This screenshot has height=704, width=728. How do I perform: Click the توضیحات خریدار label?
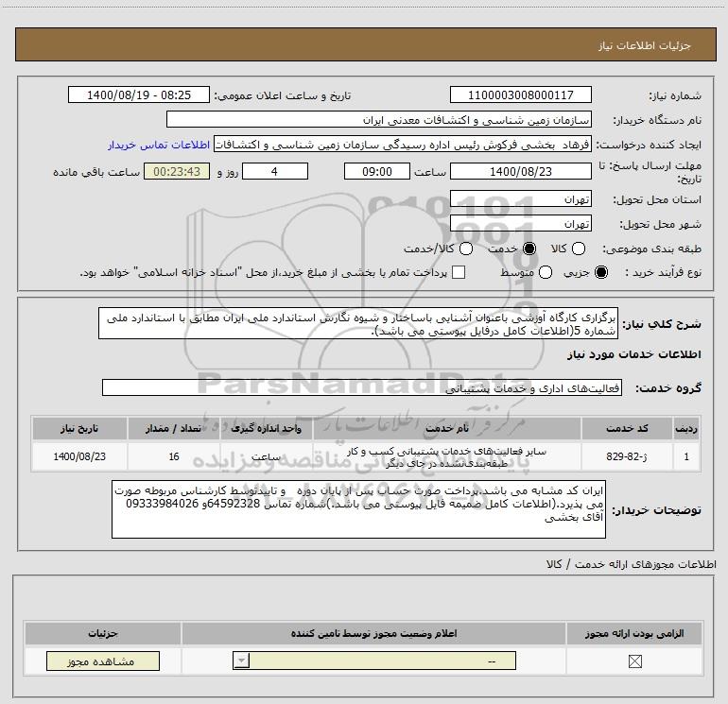click(x=656, y=510)
